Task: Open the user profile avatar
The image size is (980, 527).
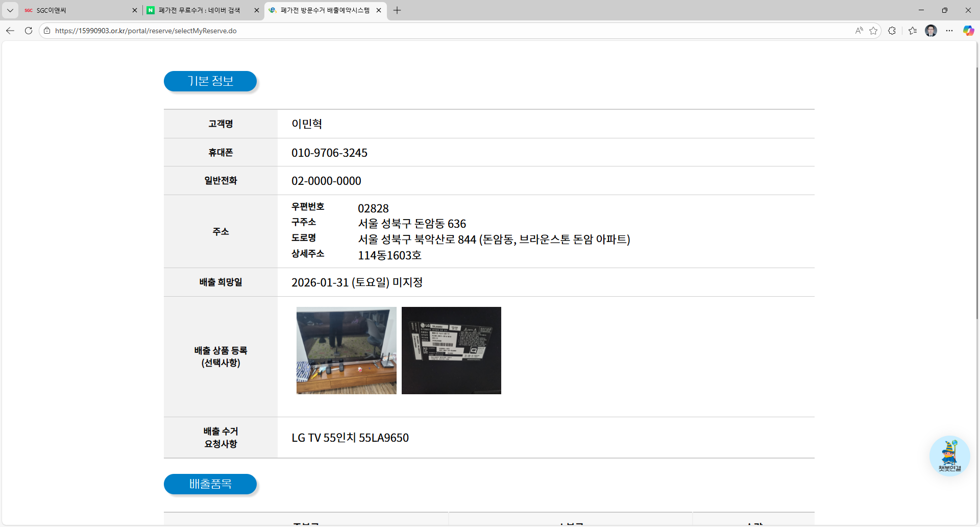Action: pyautogui.click(x=930, y=31)
